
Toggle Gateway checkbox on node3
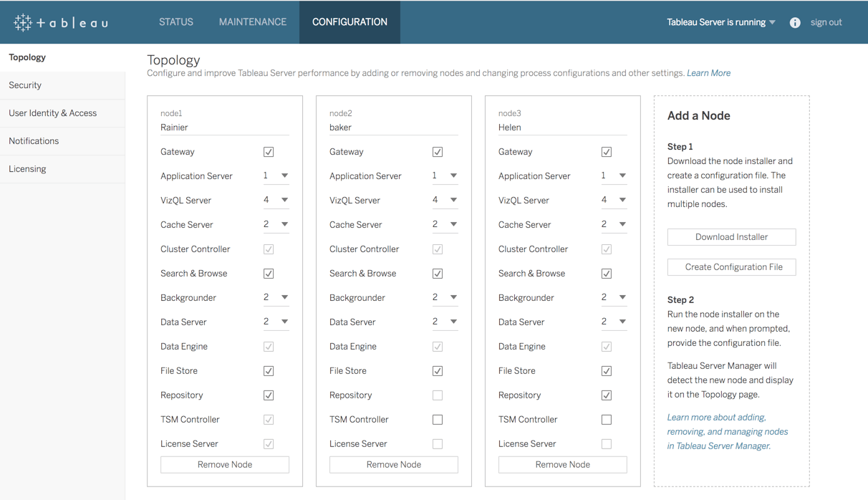pos(607,152)
